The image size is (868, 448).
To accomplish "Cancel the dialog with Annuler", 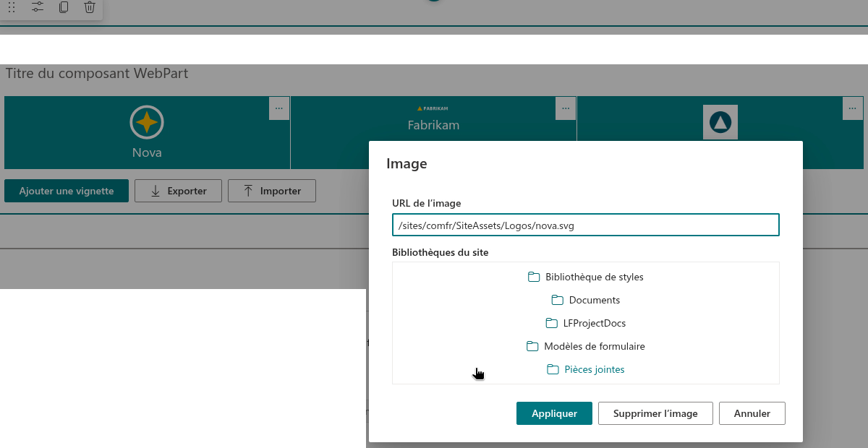I will pyautogui.click(x=752, y=413).
